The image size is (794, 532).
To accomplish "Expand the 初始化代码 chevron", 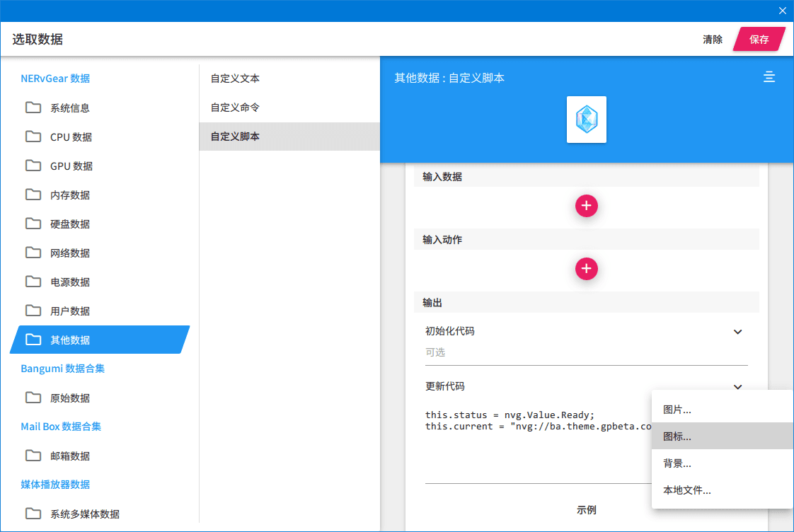I will click(x=738, y=332).
